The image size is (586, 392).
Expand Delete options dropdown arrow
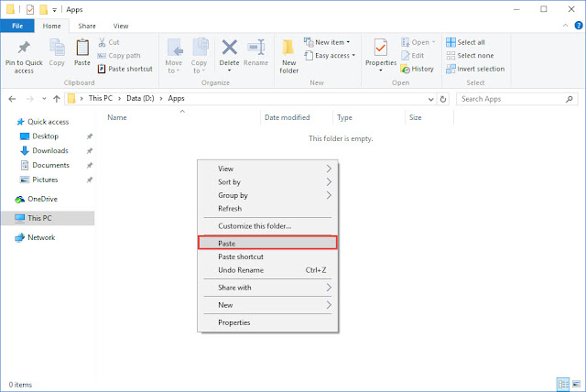coord(230,71)
